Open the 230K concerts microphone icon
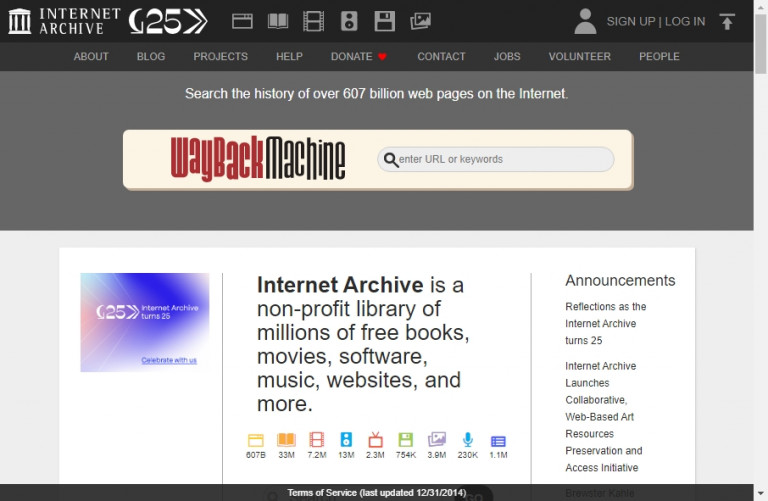 468,439
